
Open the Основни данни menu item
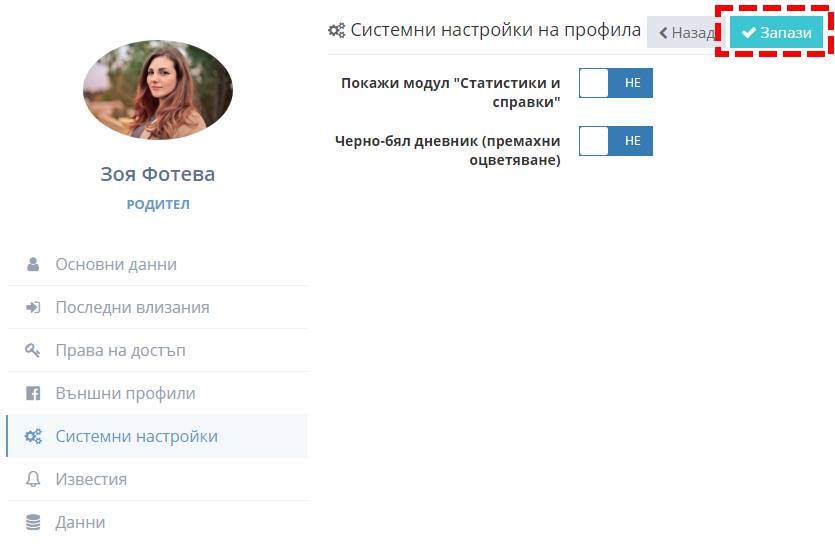click(116, 265)
